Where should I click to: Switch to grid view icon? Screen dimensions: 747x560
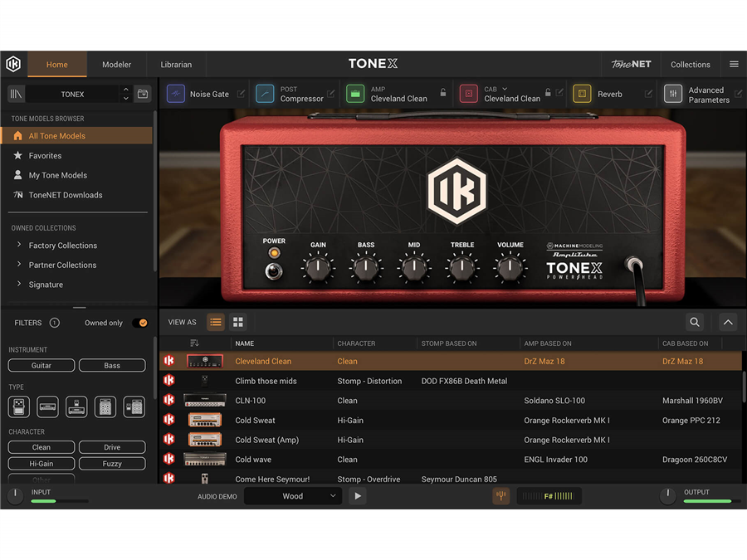pos(238,322)
